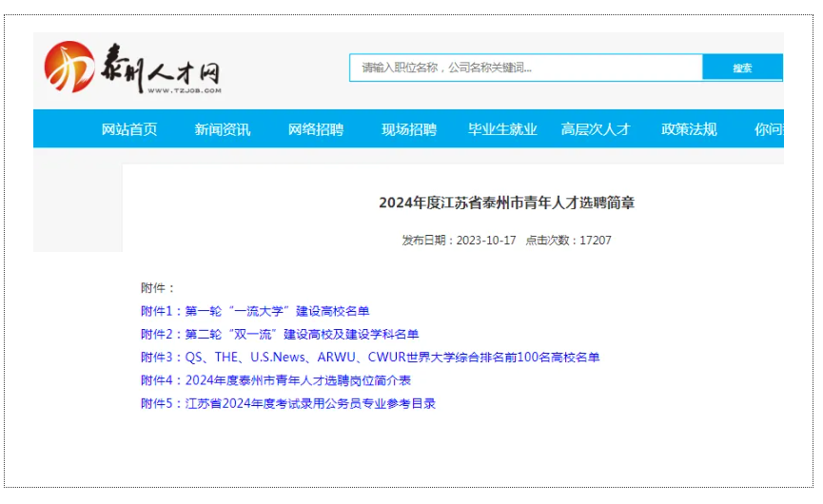This screenshot has width=823, height=504.
Task: Click the search box for job names
Action: pos(525,68)
